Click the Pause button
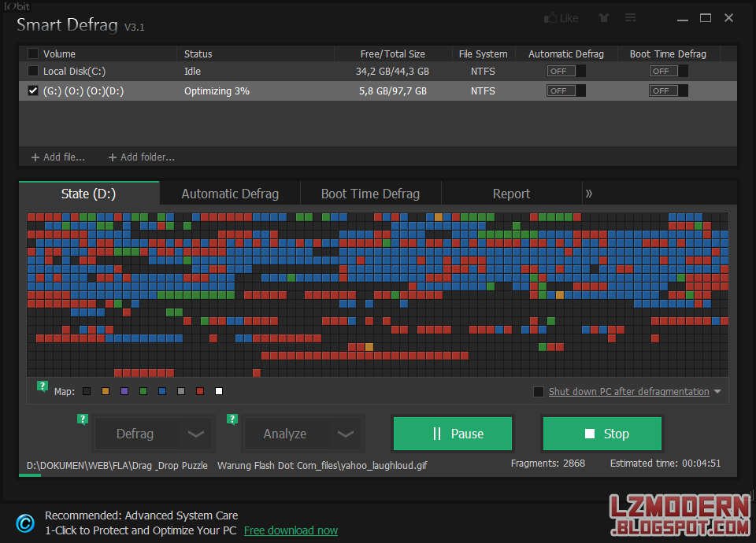 click(453, 434)
